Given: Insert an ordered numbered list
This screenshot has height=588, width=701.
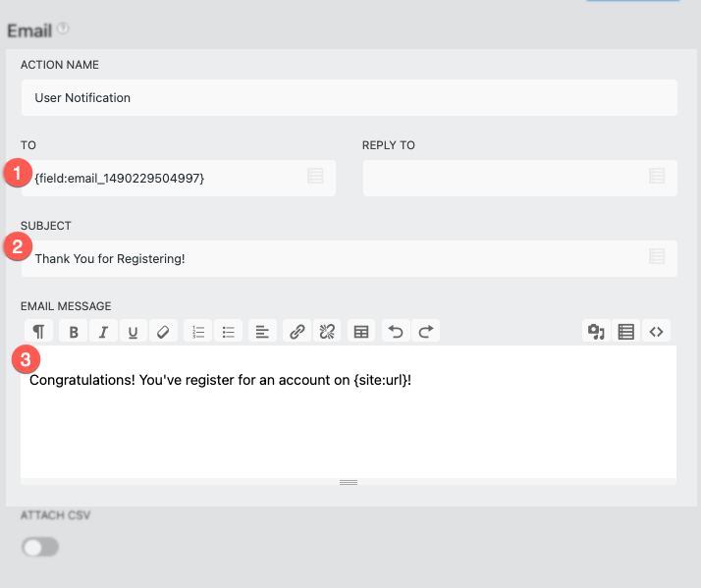Looking at the screenshot, I should 198,332.
